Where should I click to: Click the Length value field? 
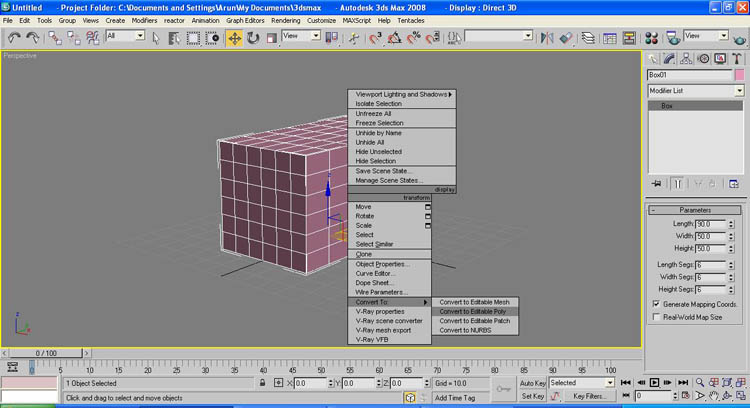point(711,224)
